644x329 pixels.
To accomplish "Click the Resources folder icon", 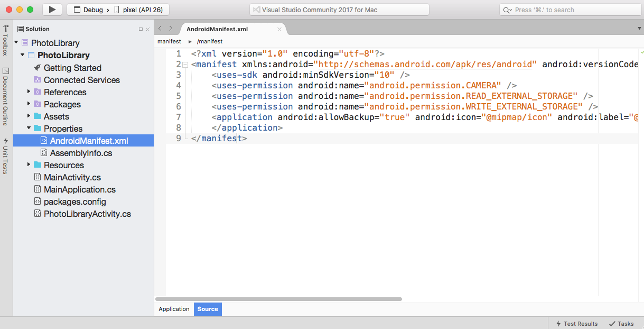I will pyautogui.click(x=37, y=165).
